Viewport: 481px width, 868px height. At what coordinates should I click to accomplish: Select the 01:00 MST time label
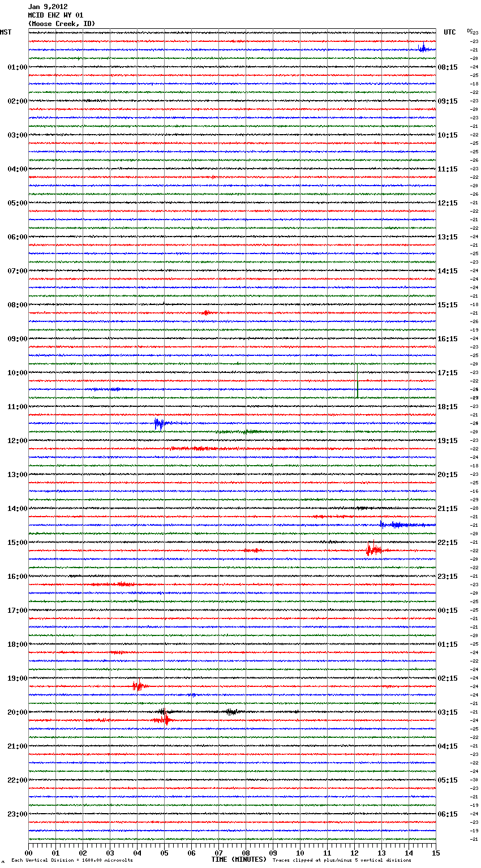point(18,67)
